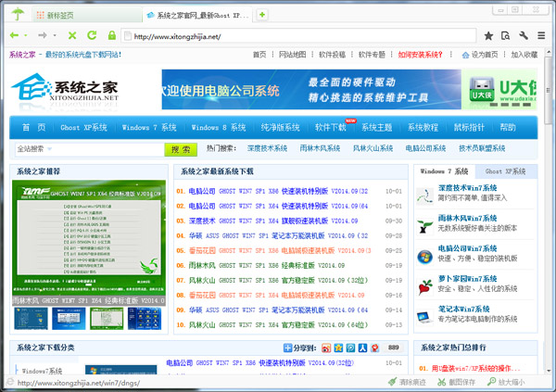Bookmark page with the star icon
Viewport: 556px width, 392px height.
[x=488, y=36]
